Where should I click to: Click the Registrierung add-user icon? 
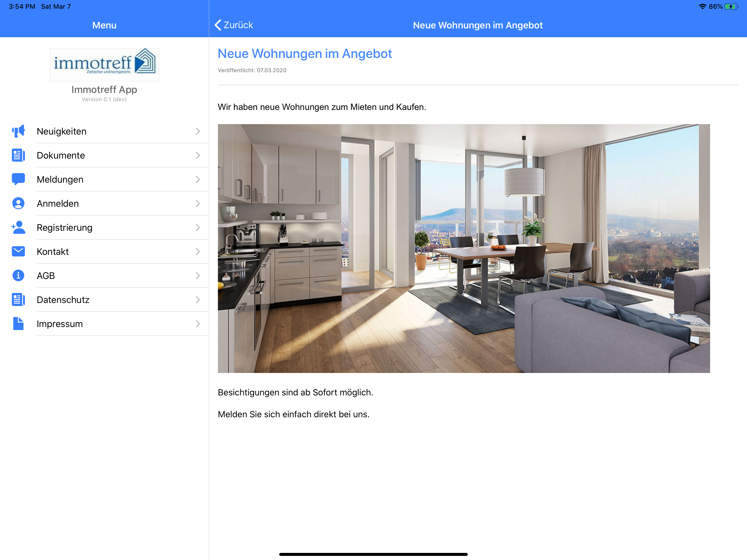[x=18, y=227]
